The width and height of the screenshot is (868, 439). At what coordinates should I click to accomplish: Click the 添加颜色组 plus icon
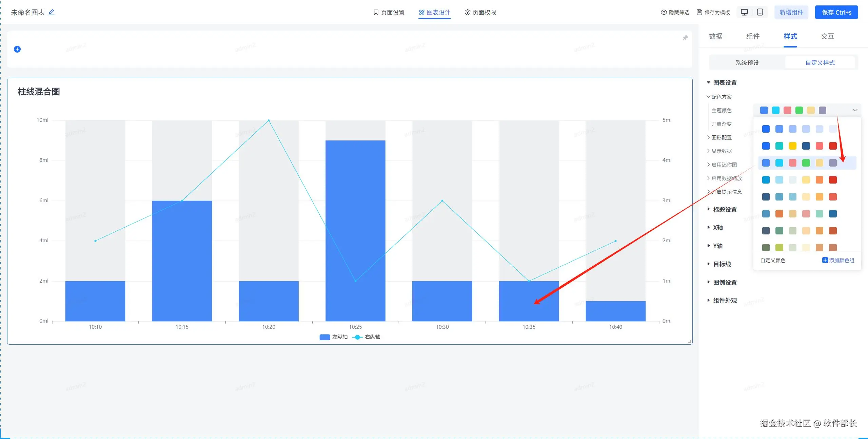(x=825, y=260)
